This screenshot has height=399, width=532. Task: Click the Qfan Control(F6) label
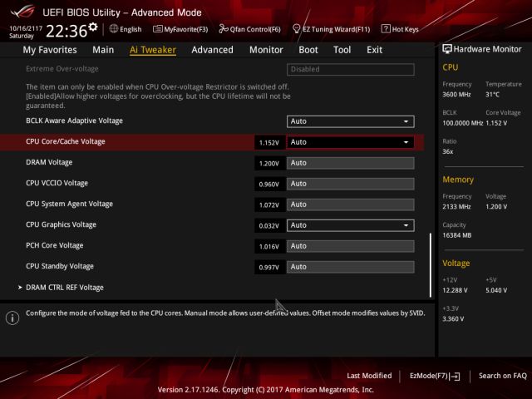[x=255, y=29]
